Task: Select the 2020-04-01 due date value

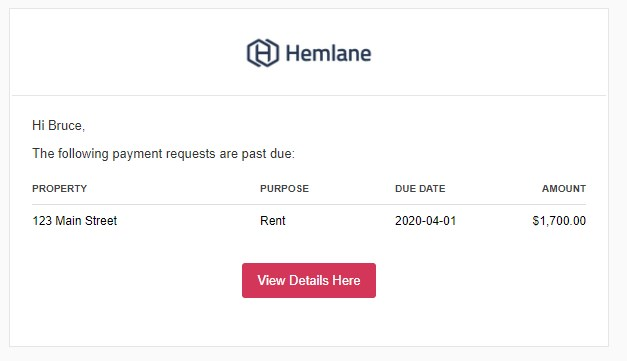Action: pos(425,221)
